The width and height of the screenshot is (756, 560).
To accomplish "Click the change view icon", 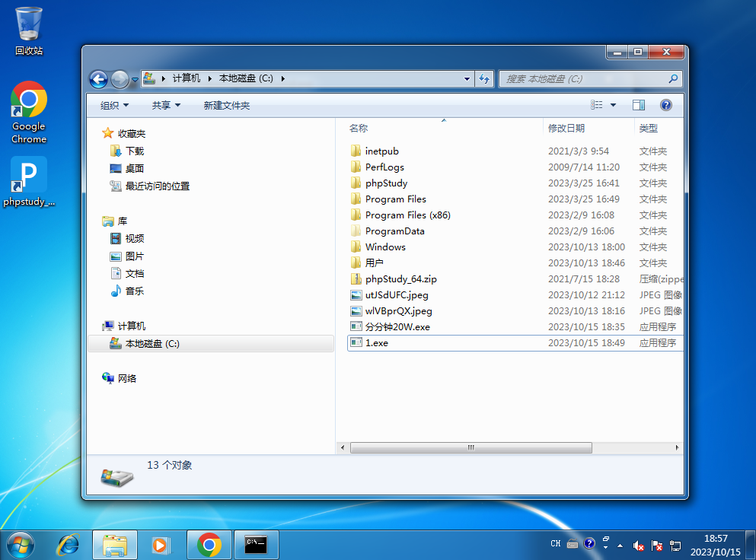I will (x=597, y=105).
